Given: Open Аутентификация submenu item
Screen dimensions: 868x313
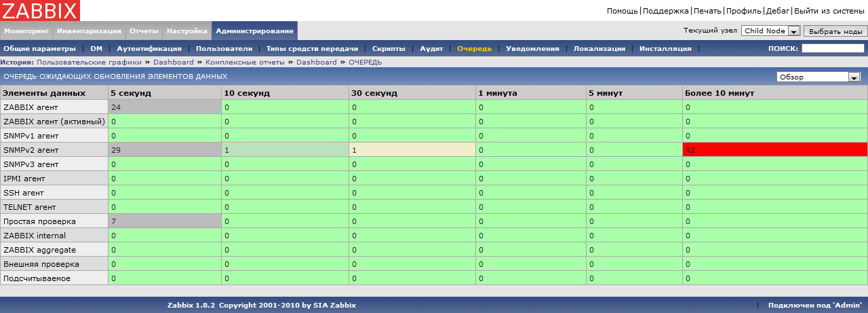Looking at the screenshot, I should coord(149,49).
